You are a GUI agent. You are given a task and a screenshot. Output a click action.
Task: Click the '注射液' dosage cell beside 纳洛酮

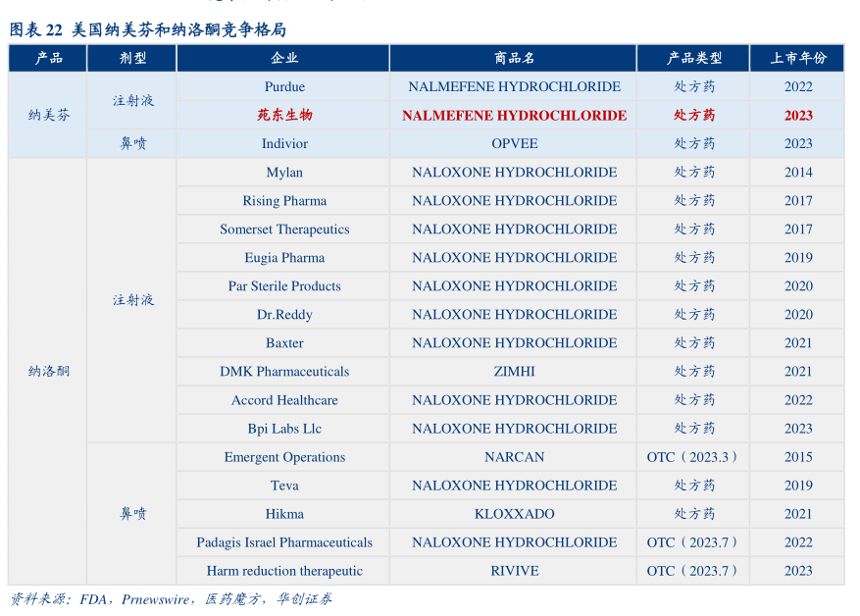point(132,300)
